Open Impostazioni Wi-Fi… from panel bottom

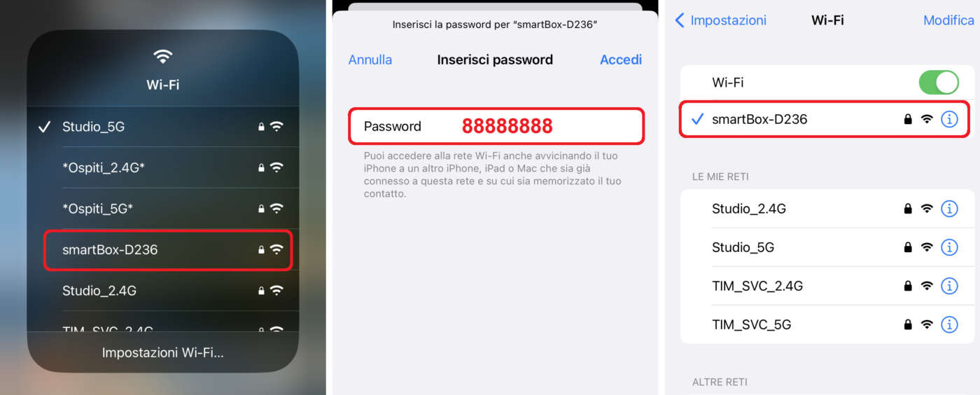coord(163,352)
